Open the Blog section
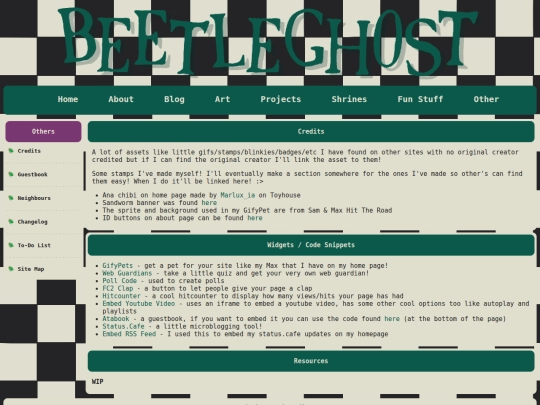 click(x=174, y=99)
